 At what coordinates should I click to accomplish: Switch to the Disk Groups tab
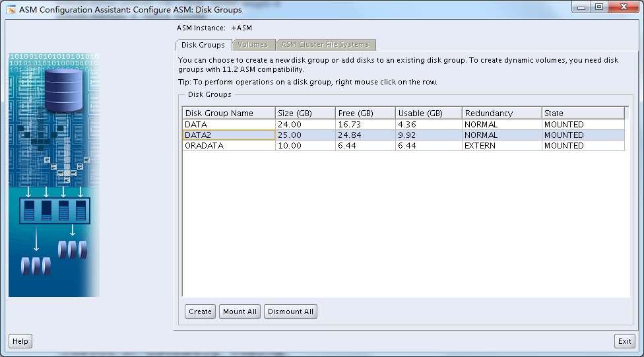coord(203,45)
